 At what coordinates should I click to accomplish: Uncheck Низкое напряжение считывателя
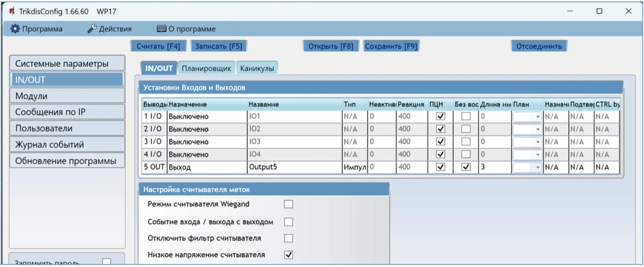289,255
